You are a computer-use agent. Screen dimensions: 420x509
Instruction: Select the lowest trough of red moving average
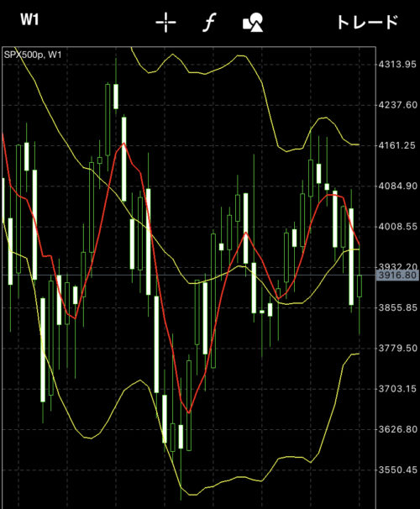point(188,412)
